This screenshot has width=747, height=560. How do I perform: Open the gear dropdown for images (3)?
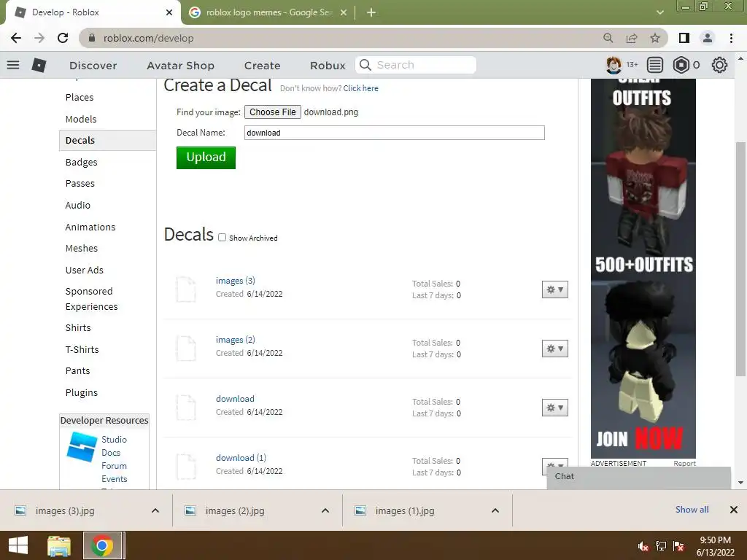(x=555, y=289)
